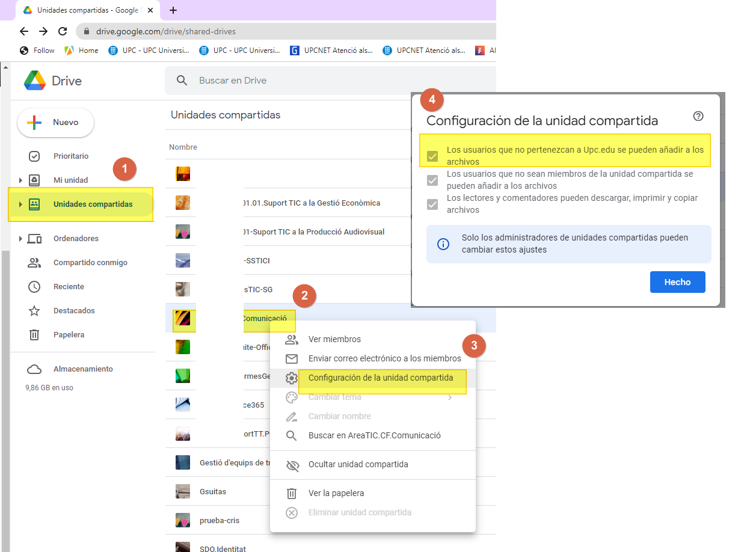Click the Reciente clock icon

coord(34,287)
